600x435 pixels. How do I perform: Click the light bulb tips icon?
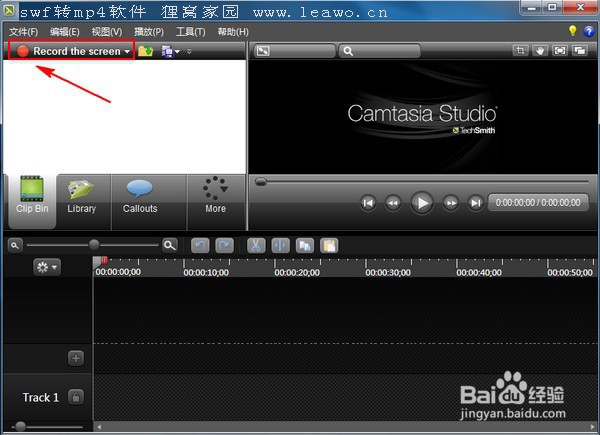(572, 31)
